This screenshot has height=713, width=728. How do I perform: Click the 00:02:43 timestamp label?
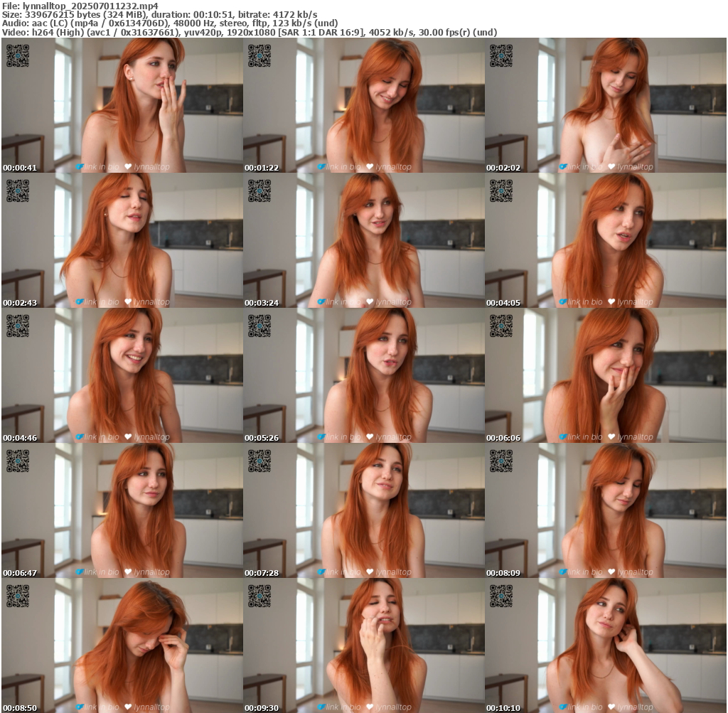[x=20, y=303]
